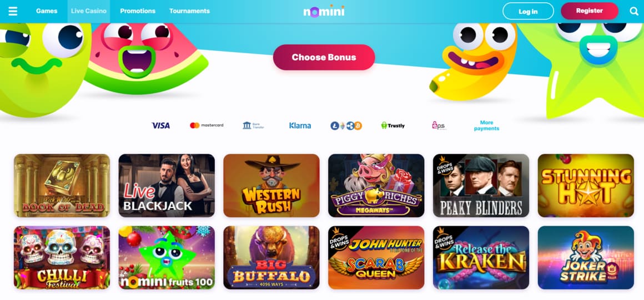Switch to Live Casino tab
The width and height of the screenshot is (644, 300).
click(88, 11)
